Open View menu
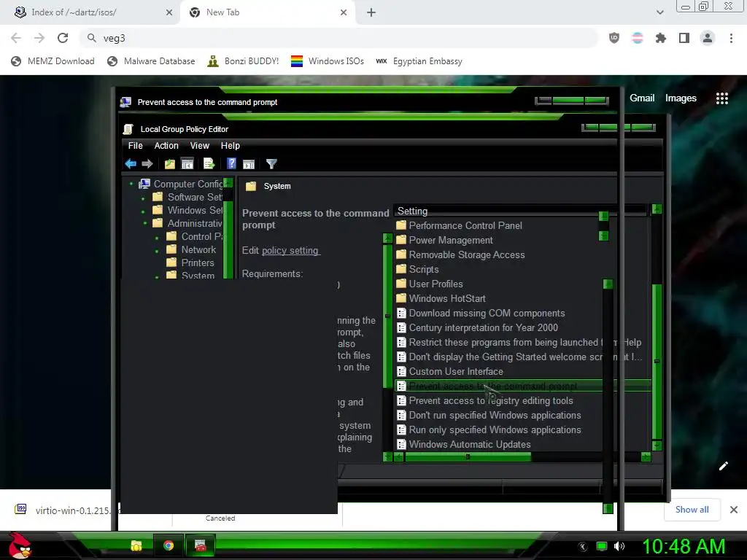Screen dimensions: 747x560 200,146
